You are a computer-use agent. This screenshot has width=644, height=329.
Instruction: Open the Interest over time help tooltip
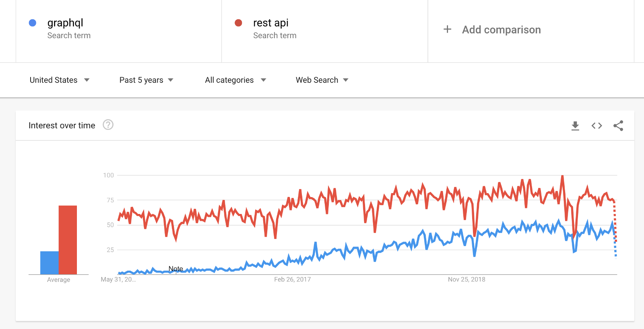[x=107, y=125]
